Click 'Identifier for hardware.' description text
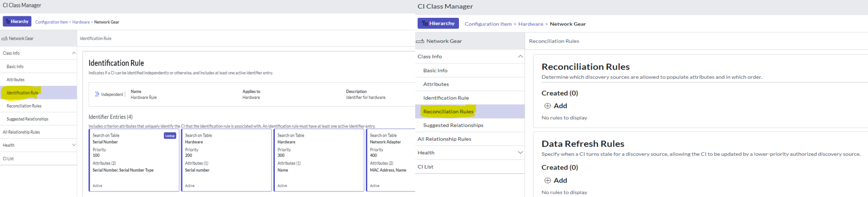 point(366,97)
